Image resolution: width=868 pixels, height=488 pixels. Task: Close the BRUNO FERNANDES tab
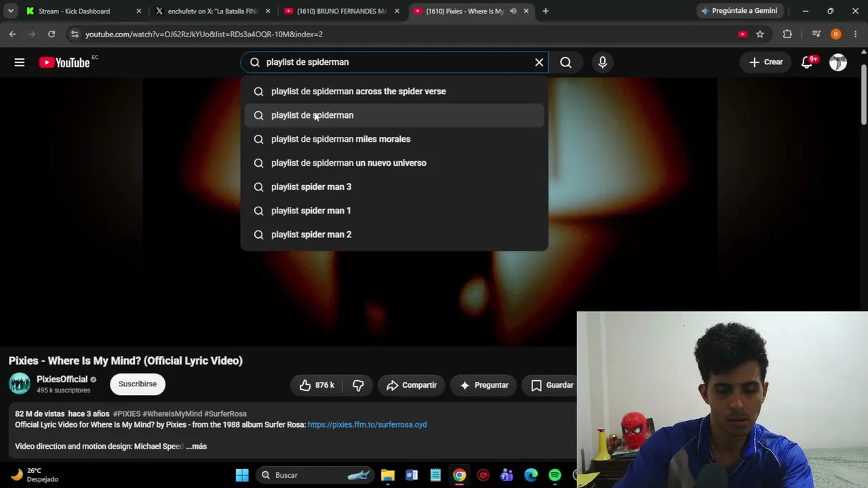[397, 12]
